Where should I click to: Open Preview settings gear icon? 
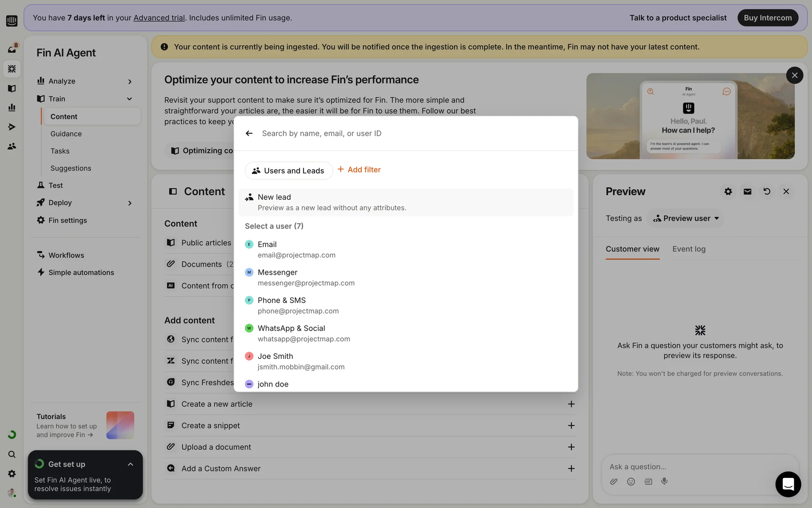[728, 191]
